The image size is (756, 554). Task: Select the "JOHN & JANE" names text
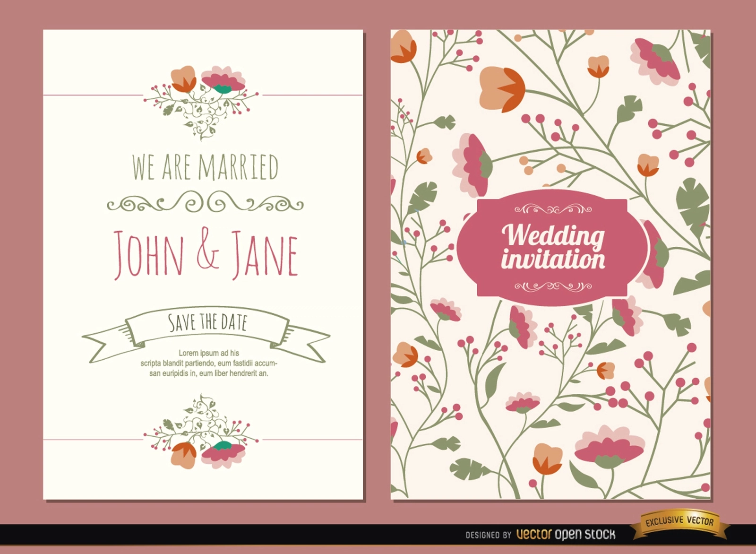coord(206,253)
